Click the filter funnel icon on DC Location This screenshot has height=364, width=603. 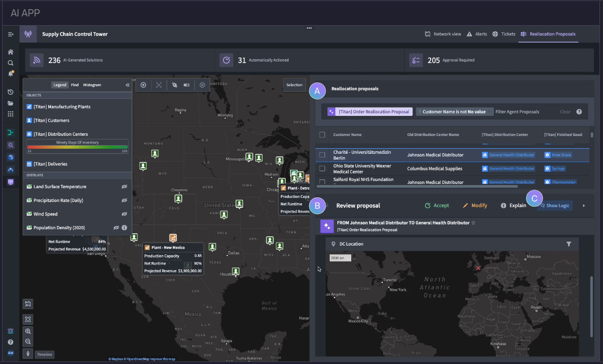click(569, 244)
